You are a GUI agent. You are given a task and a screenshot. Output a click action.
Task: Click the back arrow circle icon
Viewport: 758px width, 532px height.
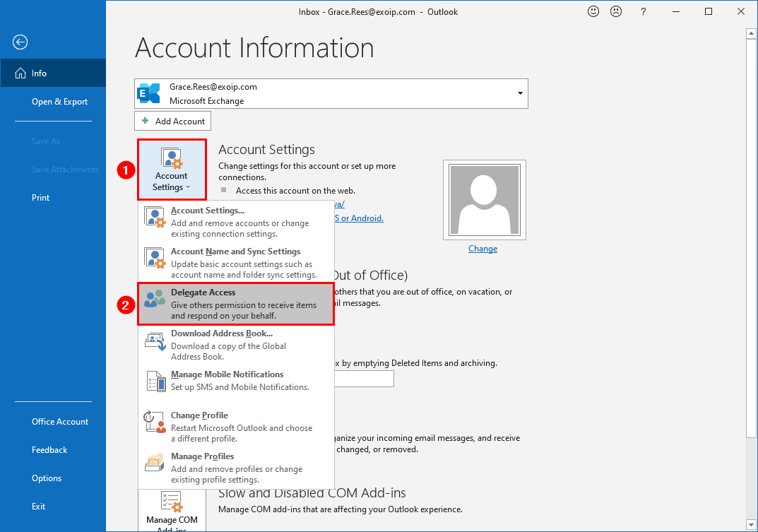20,42
